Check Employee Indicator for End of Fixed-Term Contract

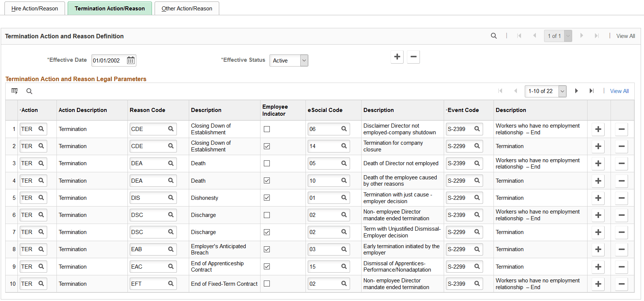click(x=267, y=284)
